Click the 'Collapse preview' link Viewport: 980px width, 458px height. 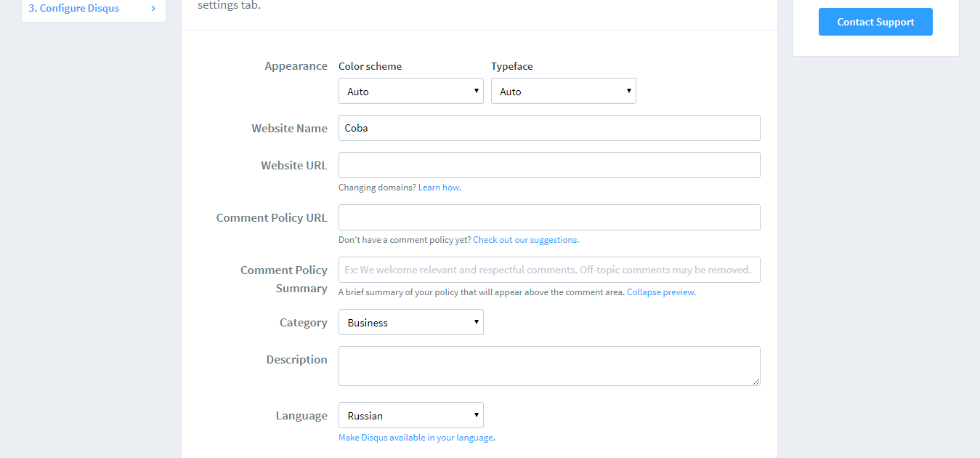click(660, 292)
